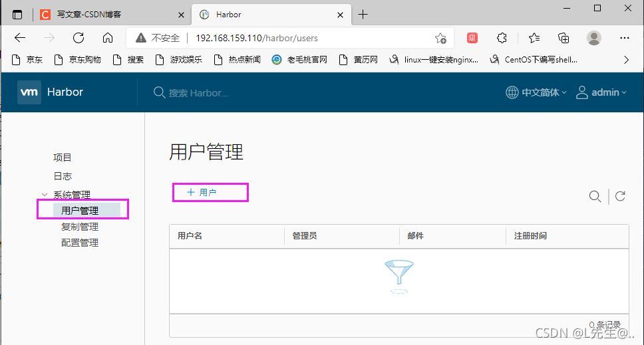Click the 系统管理 sidebar label
The height and width of the screenshot is (345, 644).
[x=72, y=195]
